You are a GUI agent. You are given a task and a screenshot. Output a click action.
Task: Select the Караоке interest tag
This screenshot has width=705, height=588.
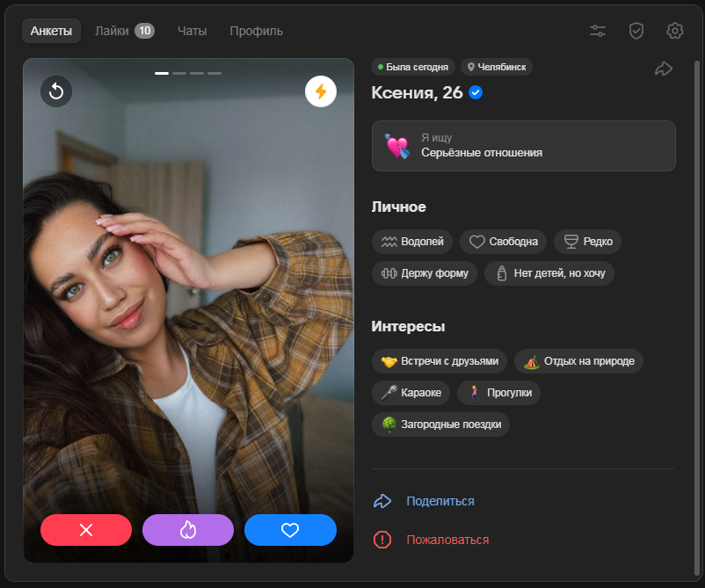point(411,393)
